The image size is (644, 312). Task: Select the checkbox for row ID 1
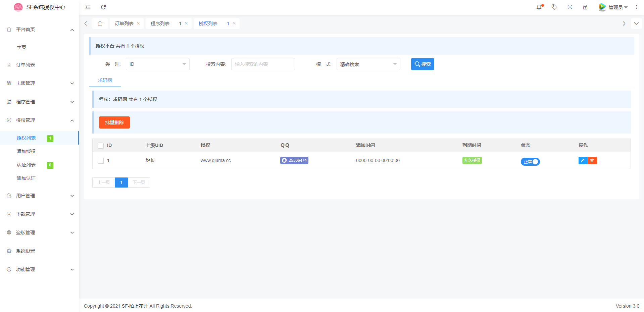[x=101, y=161]
